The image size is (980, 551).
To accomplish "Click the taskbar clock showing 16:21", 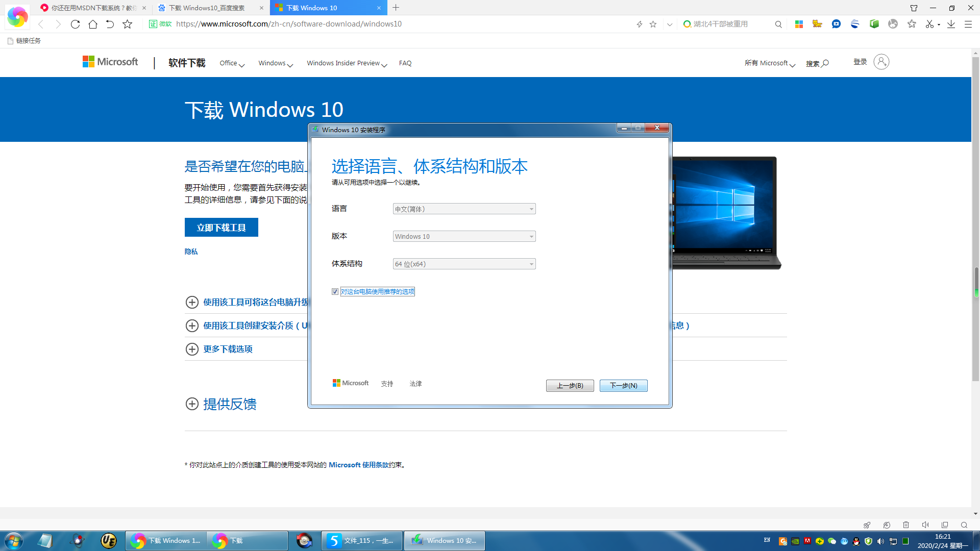I will point(942,541).
